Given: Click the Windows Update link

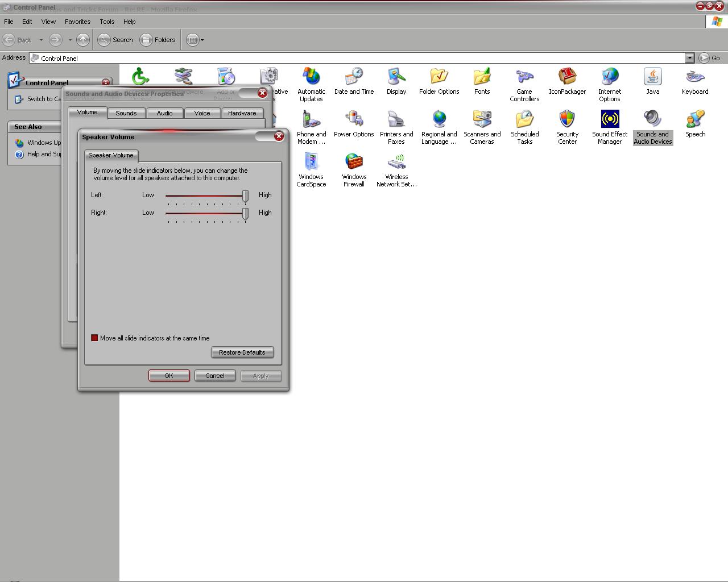Looking at the screenshot, I should (x=44, y=143).
